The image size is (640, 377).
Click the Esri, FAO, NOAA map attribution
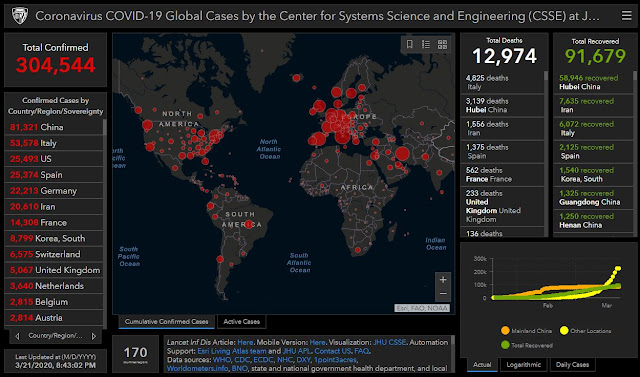tap(422, 308)
